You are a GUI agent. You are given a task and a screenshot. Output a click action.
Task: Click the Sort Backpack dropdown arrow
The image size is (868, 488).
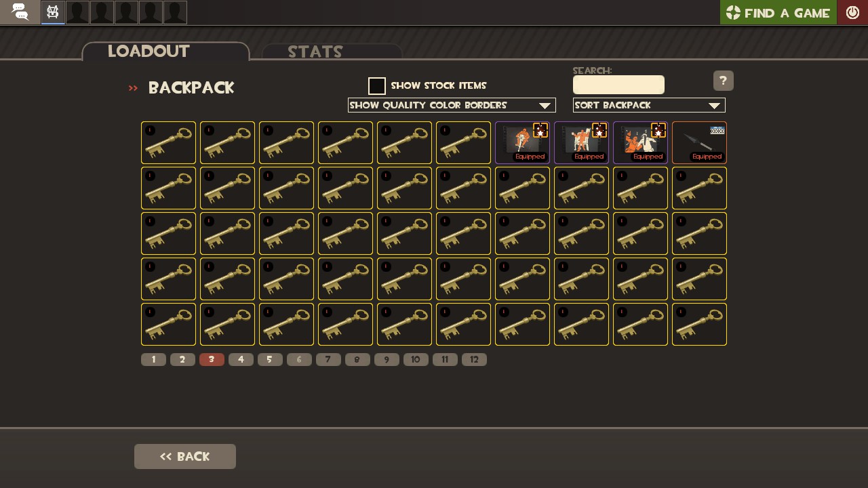[x=714, y=106]
